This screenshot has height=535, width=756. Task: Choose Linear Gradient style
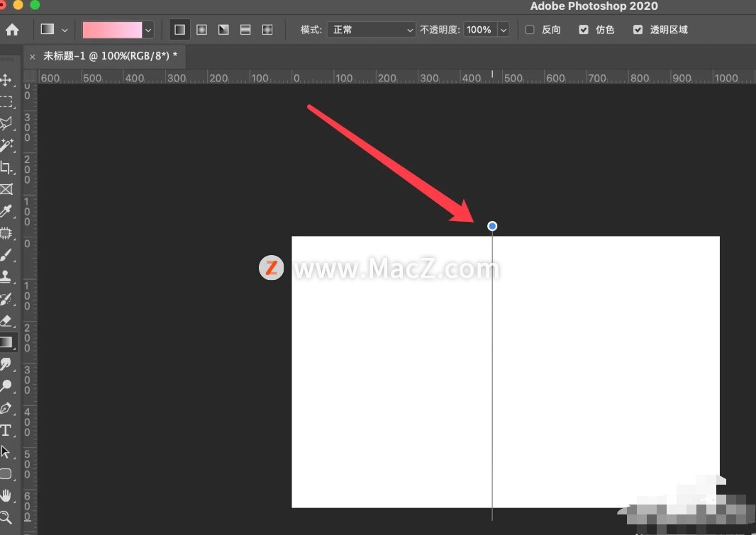pos(179,30)
